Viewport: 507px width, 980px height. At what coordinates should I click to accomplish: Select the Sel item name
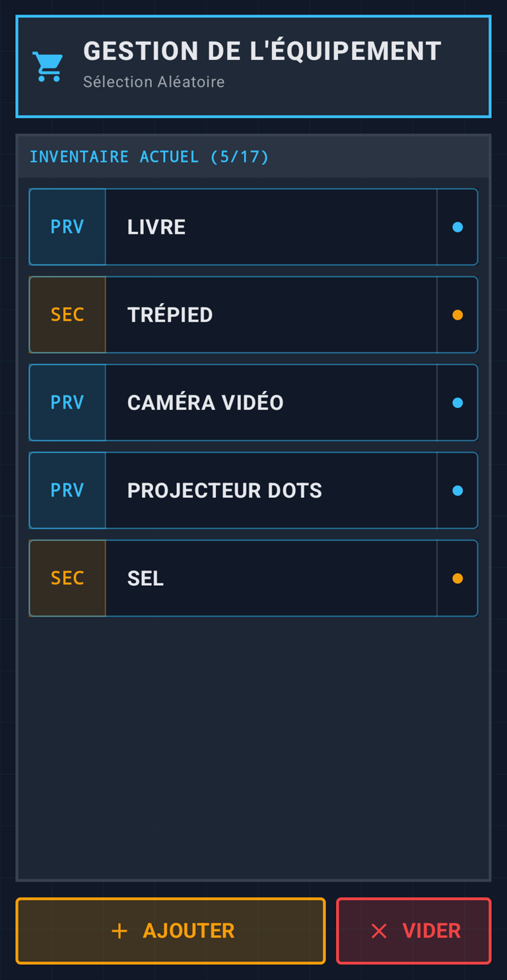145,578
